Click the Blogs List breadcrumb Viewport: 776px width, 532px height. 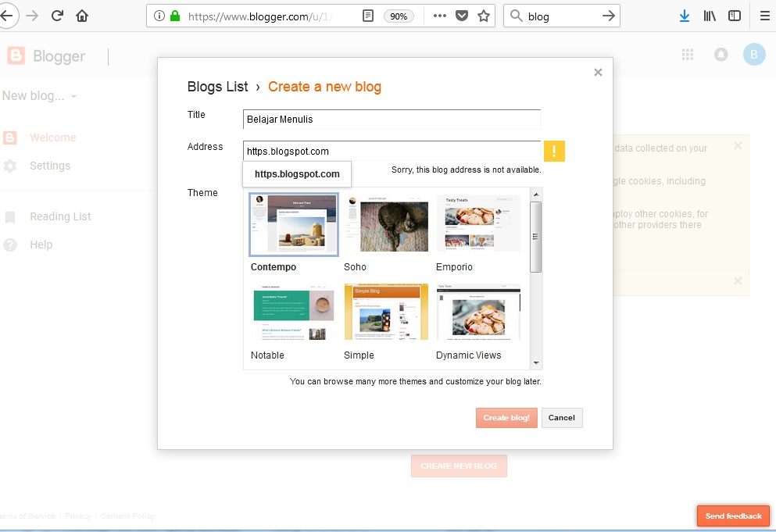[217, 87]
